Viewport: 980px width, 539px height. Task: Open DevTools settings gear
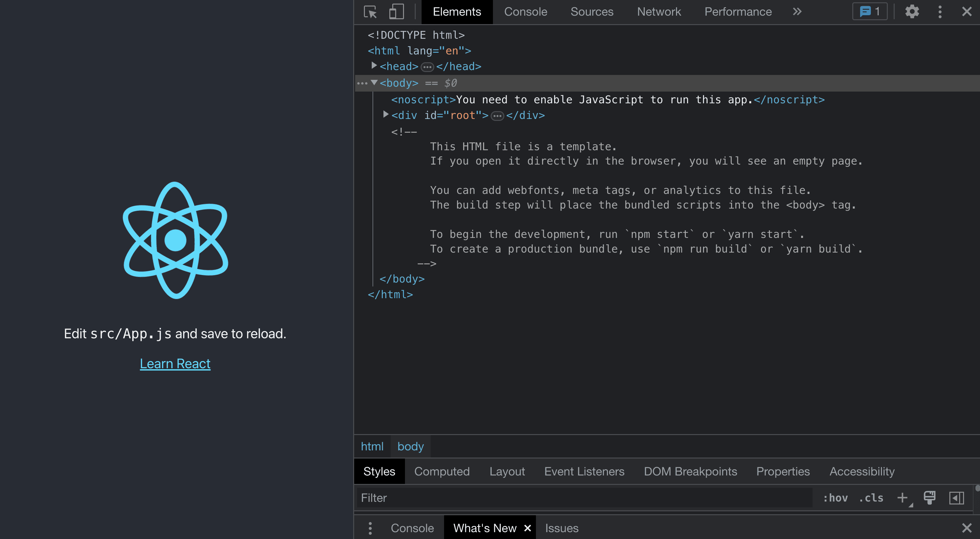(912, 12)
